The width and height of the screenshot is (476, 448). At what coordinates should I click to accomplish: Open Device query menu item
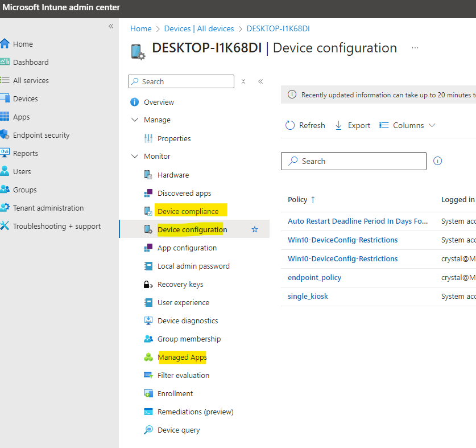pyautogui.click(x=179, y=430)
